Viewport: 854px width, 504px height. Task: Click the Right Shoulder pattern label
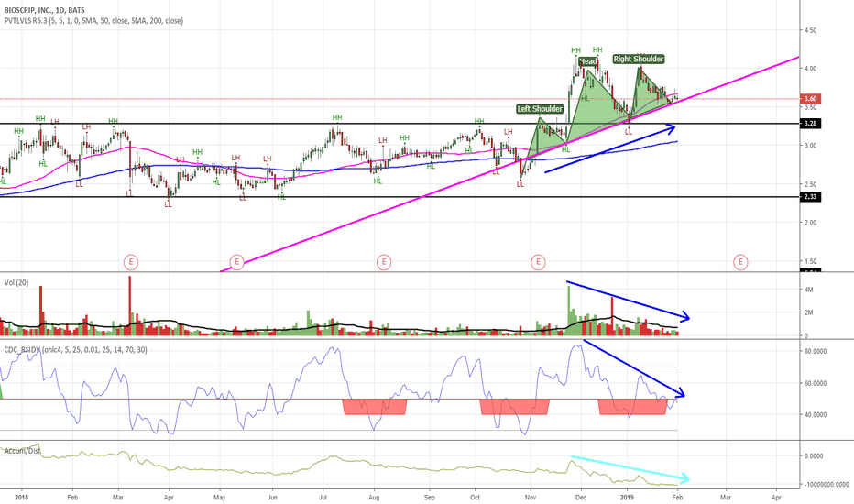[x=639, y=59]
